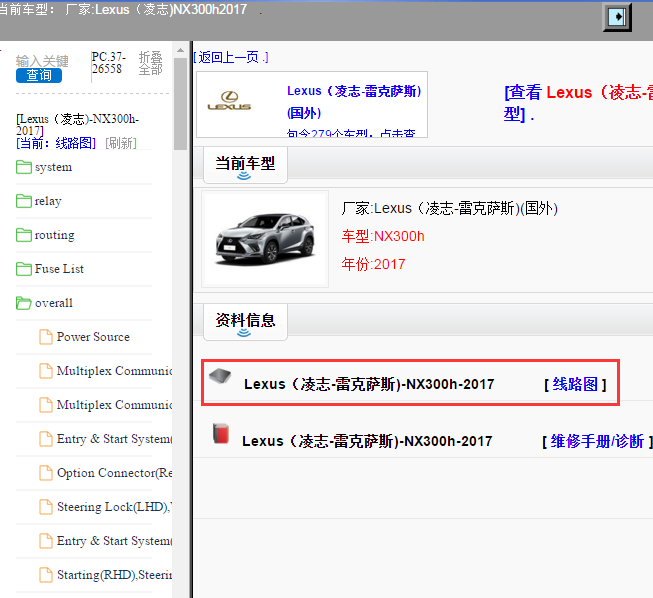
Task: Click the chevron under 当前车型
Action: click(x=244, y=176)
